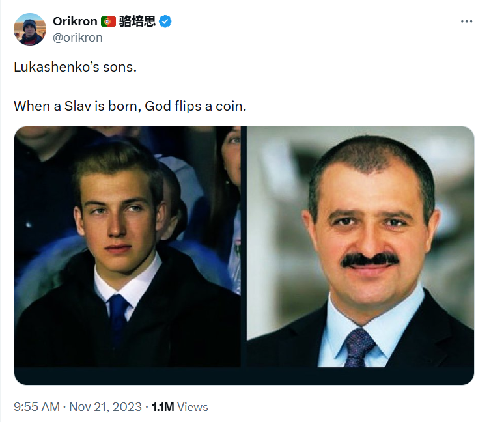Click the 9:55 AM timestamp

(x=36, y=407)
